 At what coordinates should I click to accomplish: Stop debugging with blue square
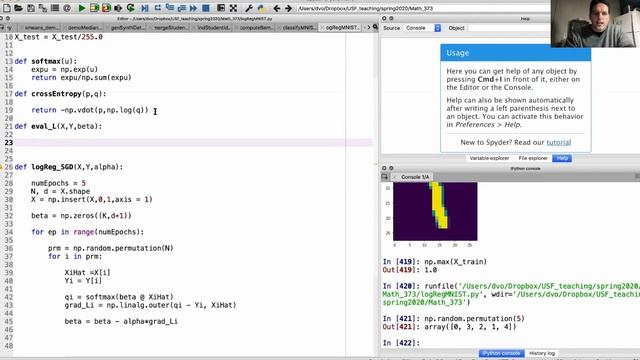coord(206,8)
